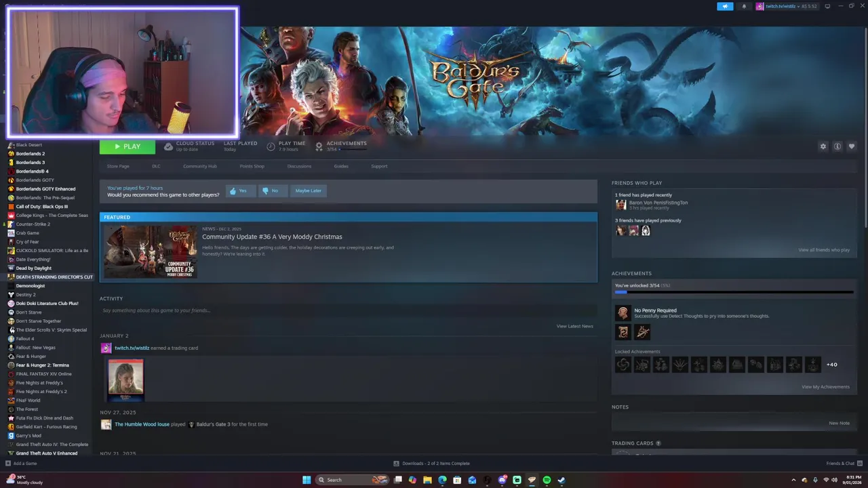This screenshot has height=488, width=868.
Task: Click the twitch.tv/wistilz activity avatar
Action: (x=106, y=348)
